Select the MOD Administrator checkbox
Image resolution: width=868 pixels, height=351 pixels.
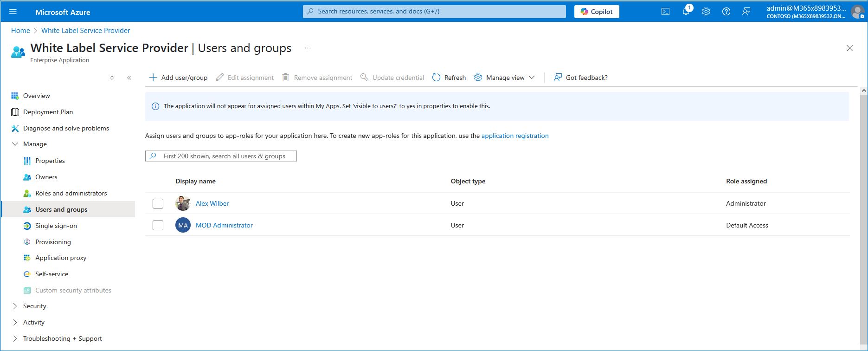point(158,225)
